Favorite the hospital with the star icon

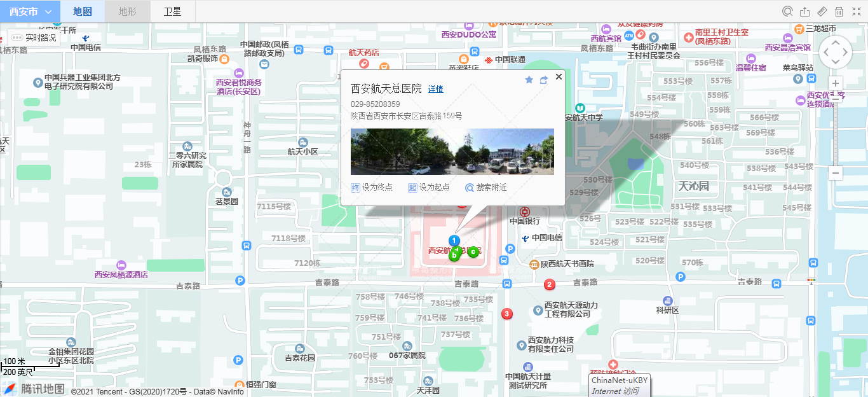529,80
